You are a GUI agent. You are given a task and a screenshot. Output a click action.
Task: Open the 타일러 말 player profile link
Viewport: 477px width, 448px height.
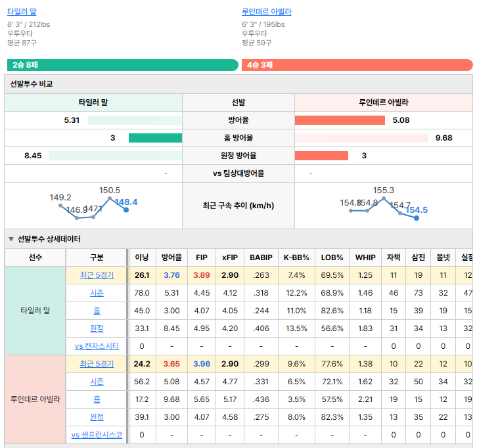tap(22, 12)
